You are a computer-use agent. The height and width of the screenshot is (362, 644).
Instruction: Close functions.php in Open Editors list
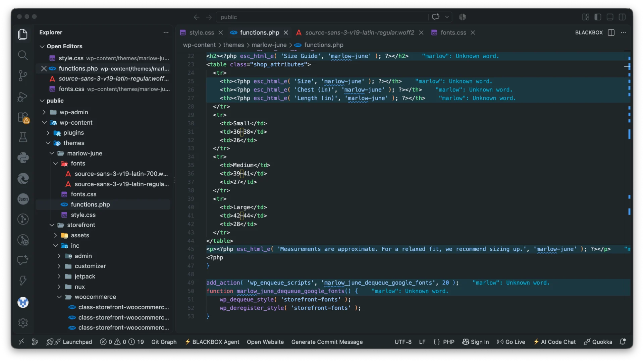[44, 68]
